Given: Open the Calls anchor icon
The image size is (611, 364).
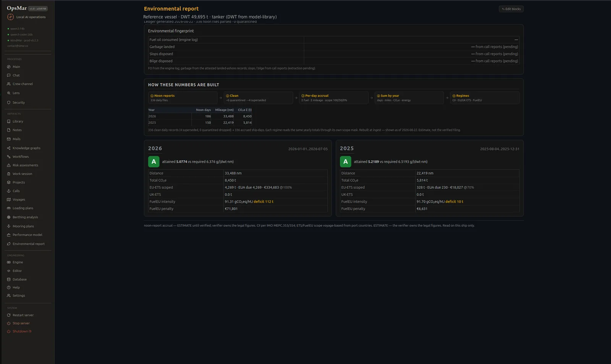Looking at the screenshot, I should tap(9, 191).
